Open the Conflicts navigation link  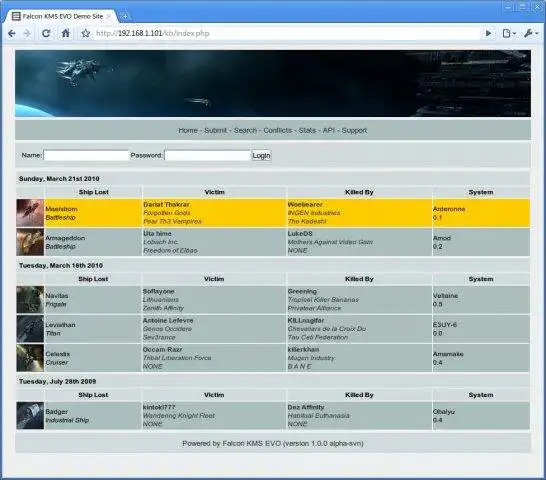[278, 130]
